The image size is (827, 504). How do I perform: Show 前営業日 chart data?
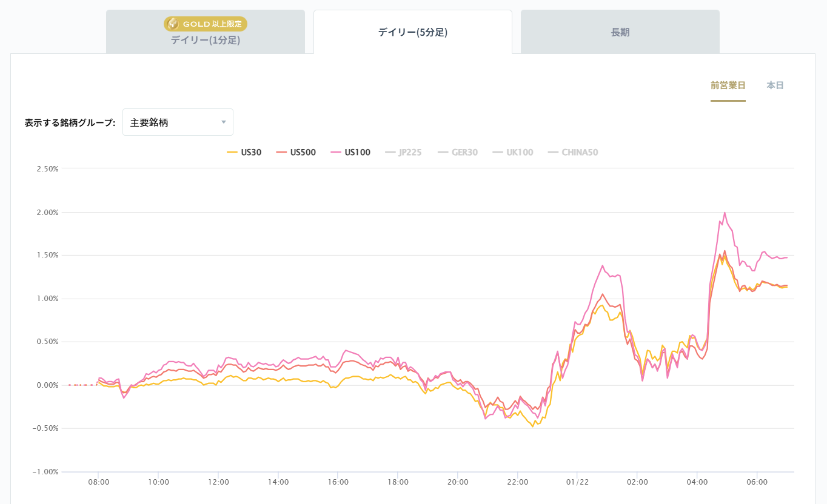tap(728, 85)
